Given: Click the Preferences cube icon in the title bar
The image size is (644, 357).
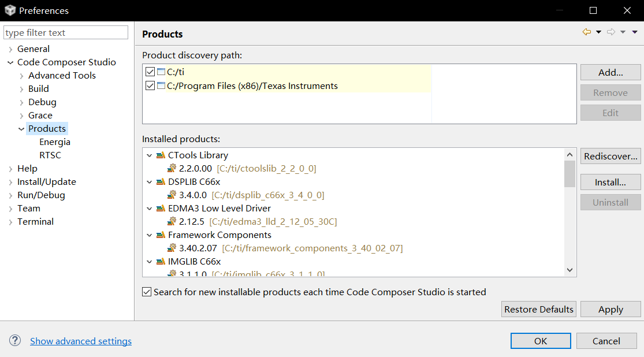Looking at the screenshot, I should [9, 10].
